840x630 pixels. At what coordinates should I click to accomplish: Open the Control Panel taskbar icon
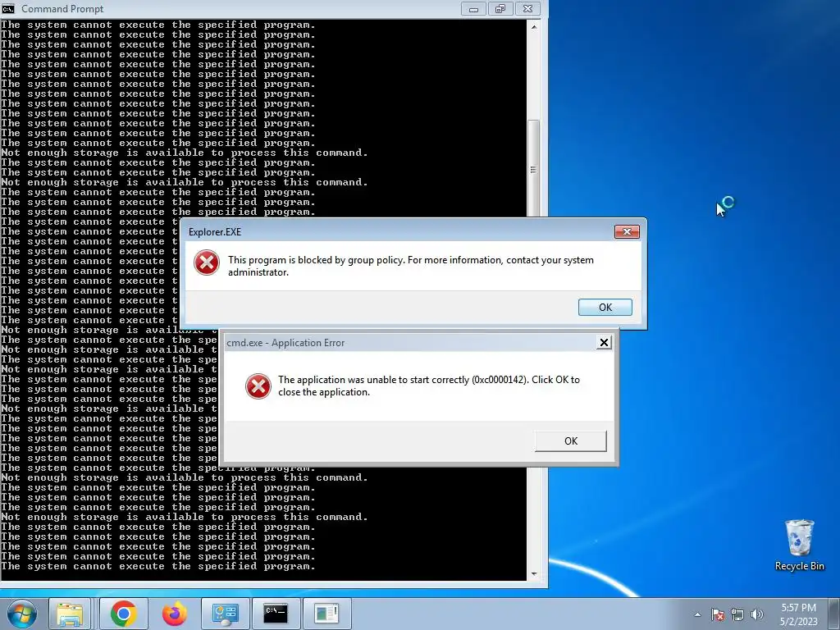click(225, 614)
